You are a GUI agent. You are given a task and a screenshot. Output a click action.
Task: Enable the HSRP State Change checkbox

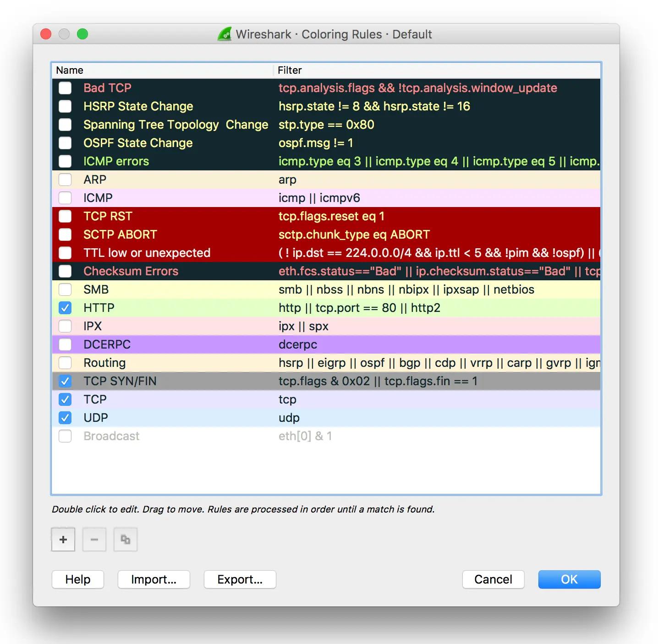pyautogui.click(x=65, y=106)
